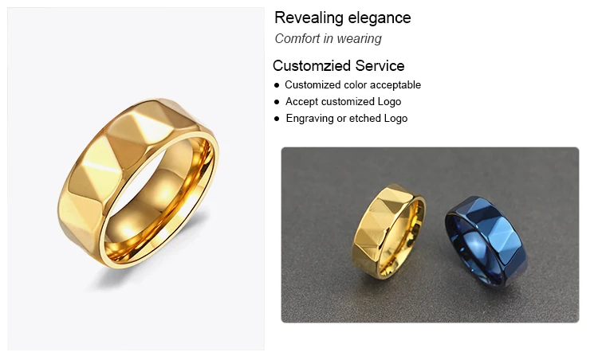This screenshot has height=364, width=598.
Task: Click the 'Comfort in wearing' italic subtitle
Action: 328,38
